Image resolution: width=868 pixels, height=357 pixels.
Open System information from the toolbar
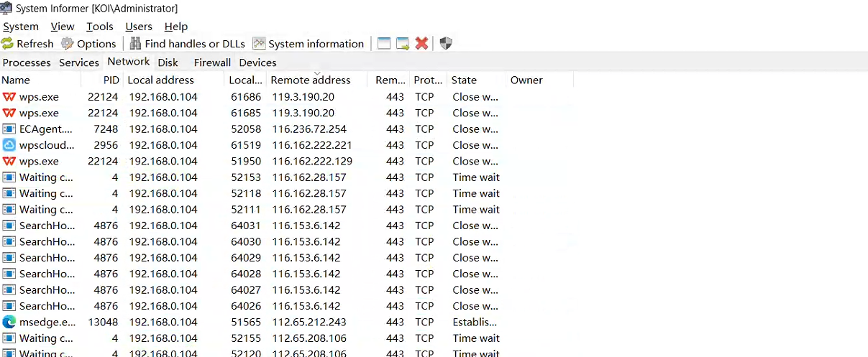[x=308, y=44]
